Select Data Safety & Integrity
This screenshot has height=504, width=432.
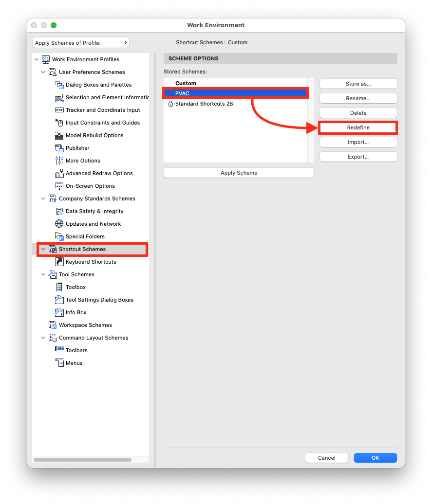(59, 211)
